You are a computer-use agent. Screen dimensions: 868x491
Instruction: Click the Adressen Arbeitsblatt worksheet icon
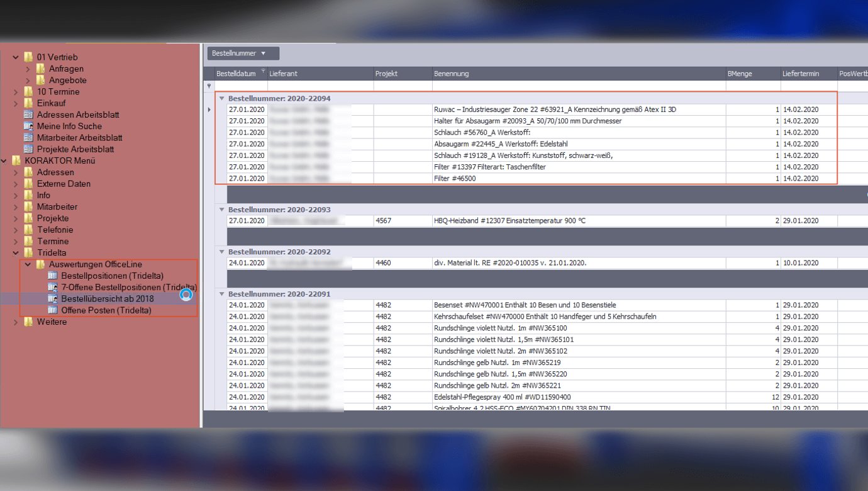(28, 115)
